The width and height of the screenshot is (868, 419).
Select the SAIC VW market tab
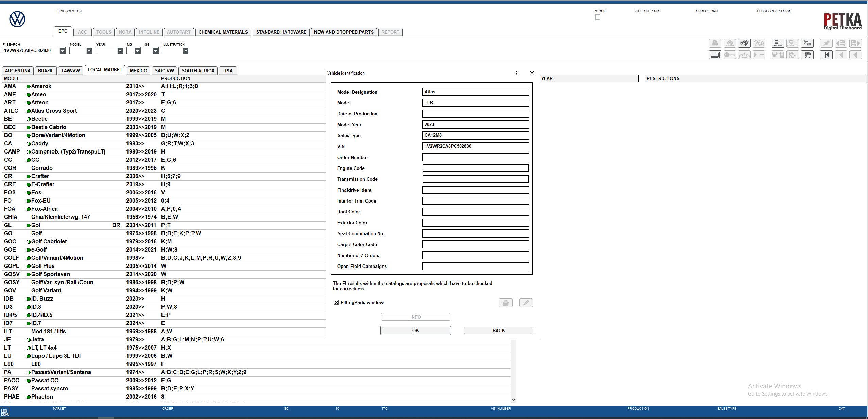(165, 71)
